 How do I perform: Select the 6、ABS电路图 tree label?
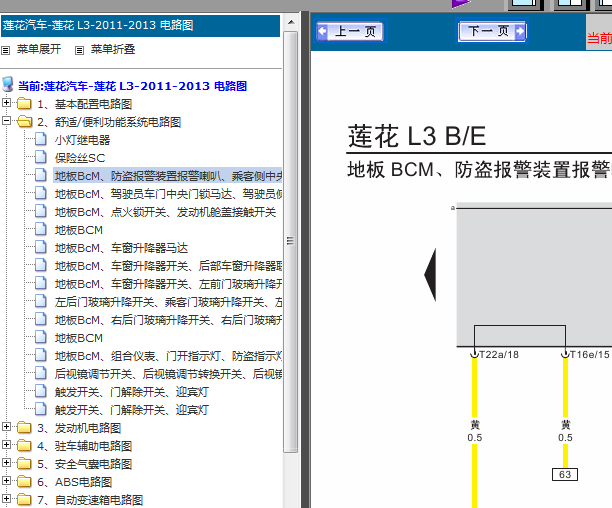tap(75, 482)
